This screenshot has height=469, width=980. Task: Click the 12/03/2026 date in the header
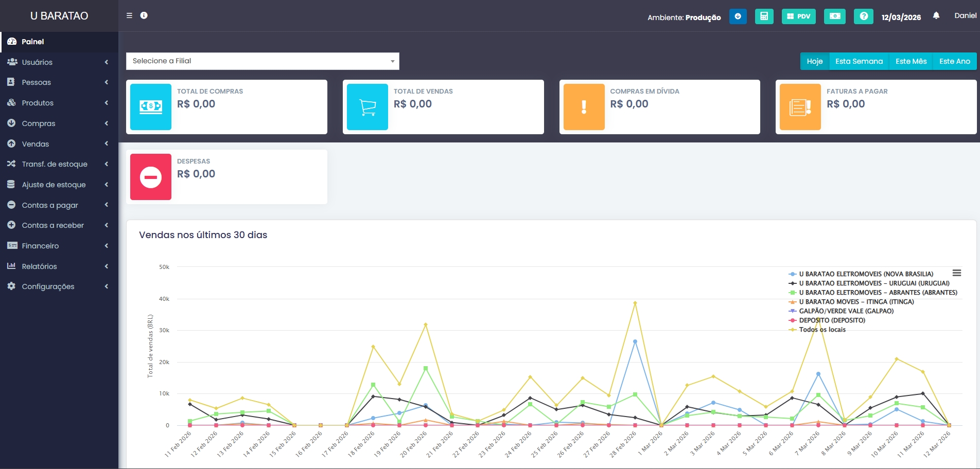tap(901, 17)
